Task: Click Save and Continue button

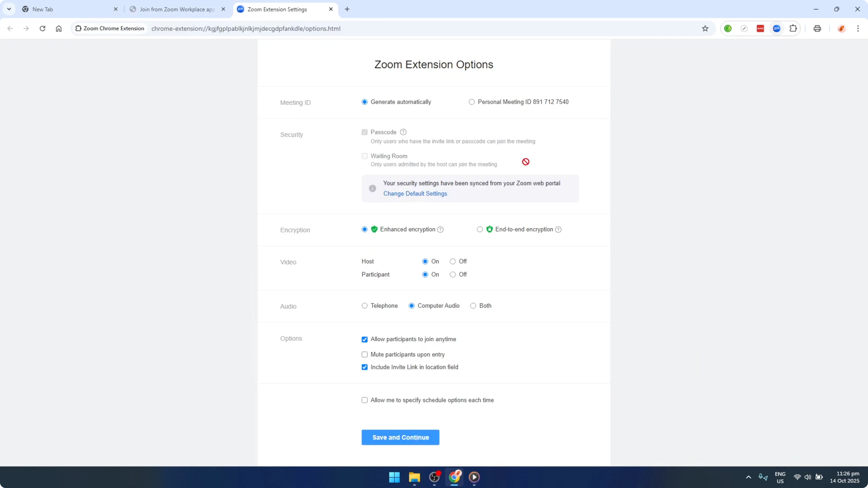Action: click(400, 438)
